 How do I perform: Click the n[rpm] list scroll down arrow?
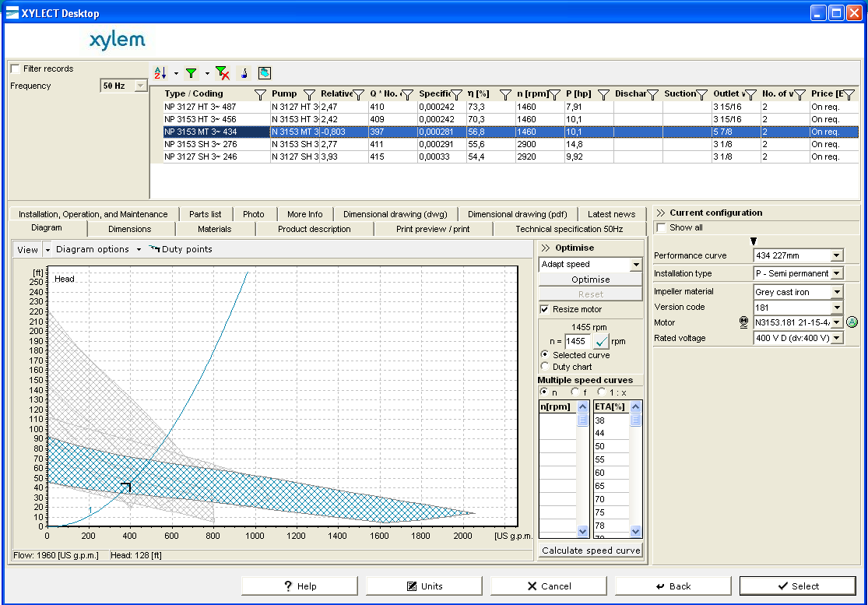(x=582, y=531)
